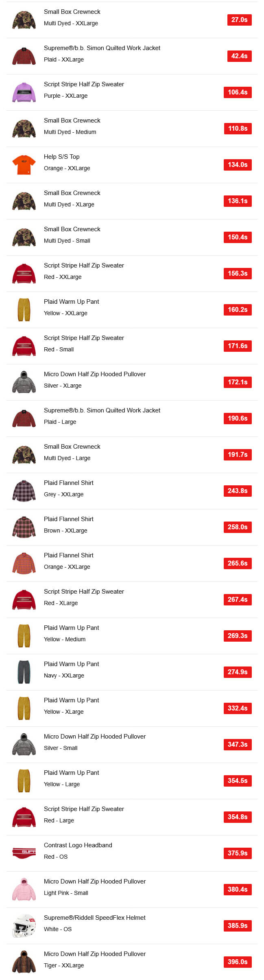Image resolution: width=264 pixels, height=980 pixels.
Task: Click the 42.4s sellout time badge
Action: (239, 56)
